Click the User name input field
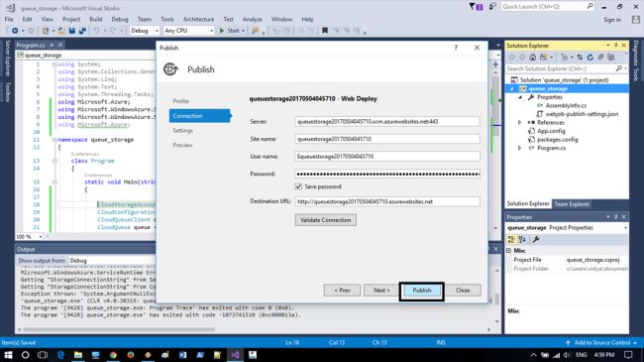Screen dimensions: 644x362 386,157
